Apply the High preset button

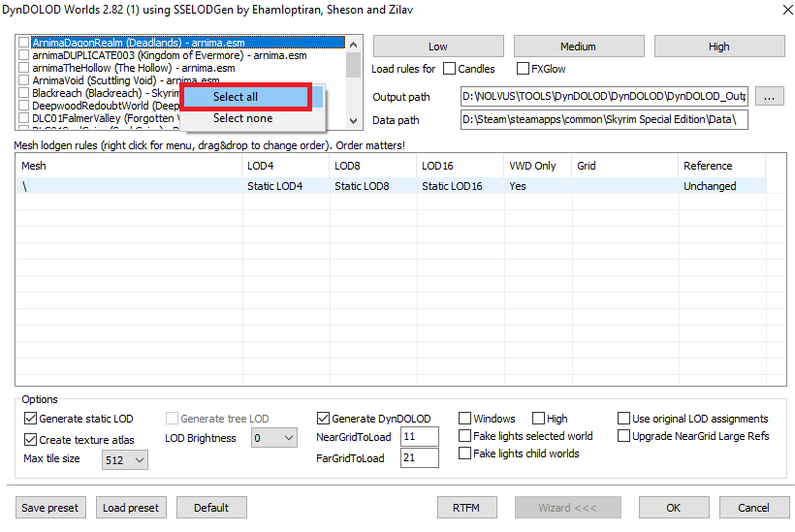coord(719,47)
